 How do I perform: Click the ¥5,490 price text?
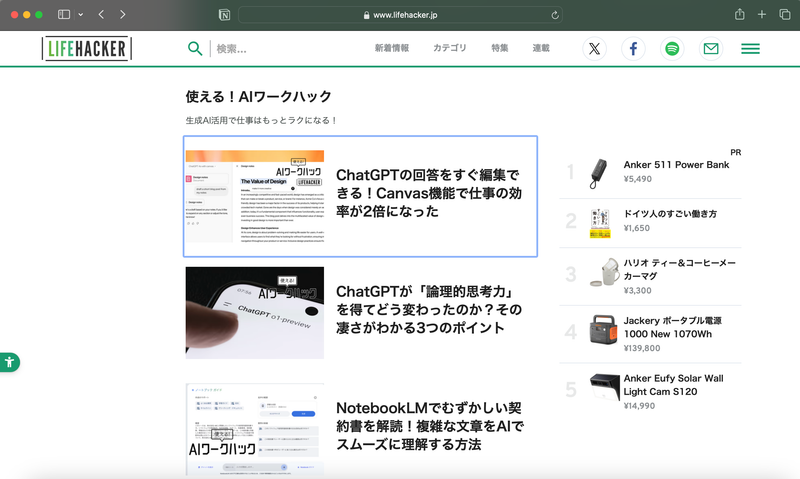pyautogui.click(x=638, y=179)
